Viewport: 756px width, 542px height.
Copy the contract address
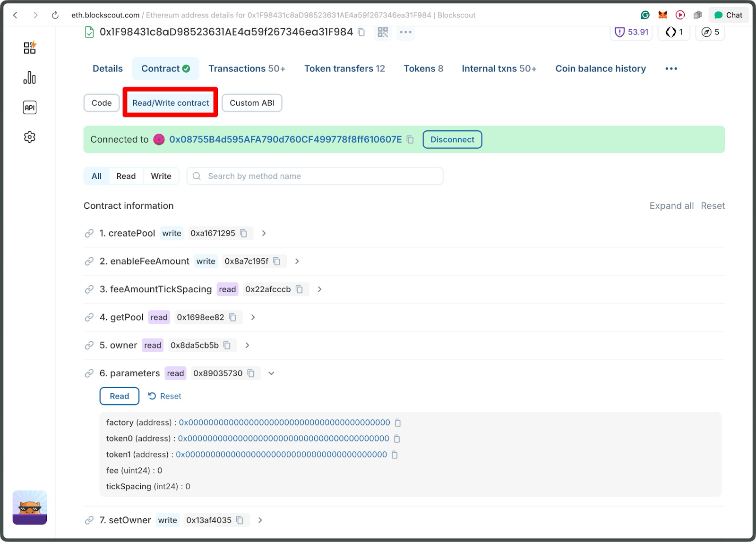(x=361, y=32)
